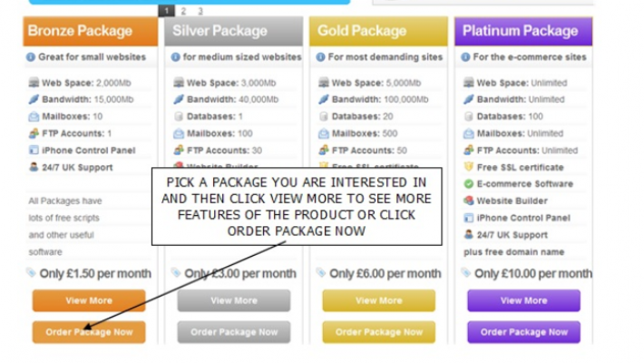Click the Silver Package Bandwidth icon
Screen dimensions: 644x363
(x=178, y=100)
